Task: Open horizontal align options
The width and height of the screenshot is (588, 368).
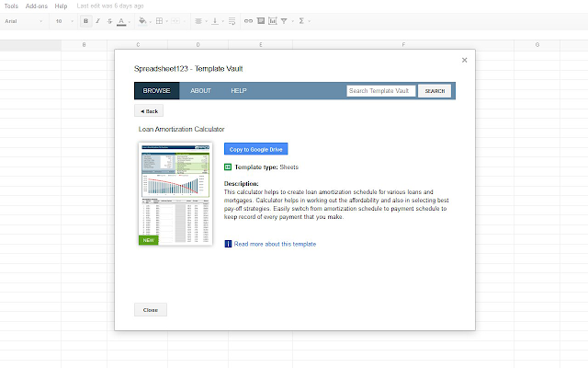Action: click(198, 21)
